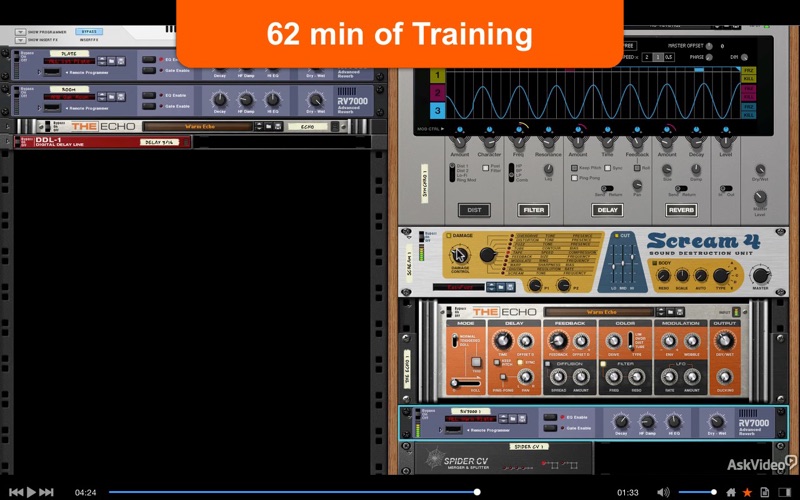
Task: Toggle the sidebar panel icon in player
Action: pyautogui.click(x=784, y=492)
